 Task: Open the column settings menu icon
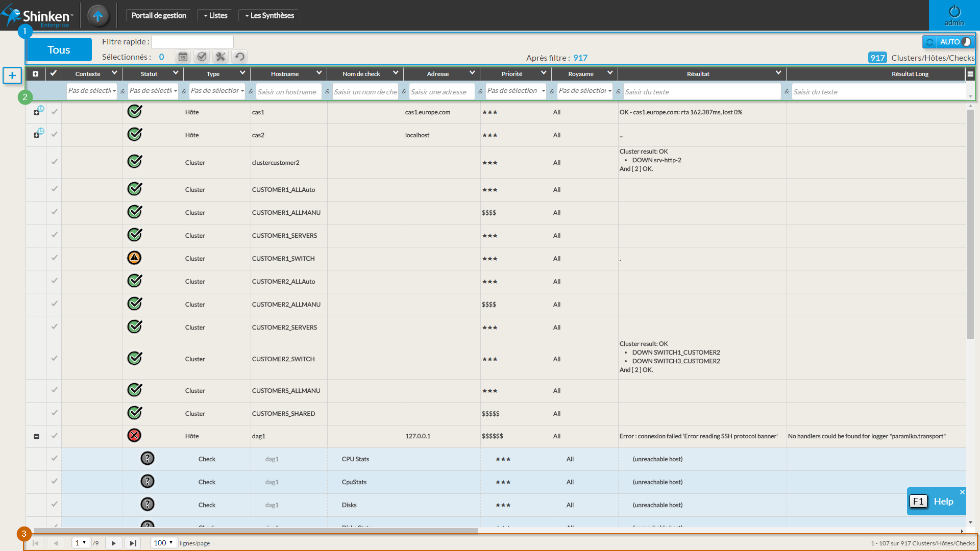pos(970,74)
